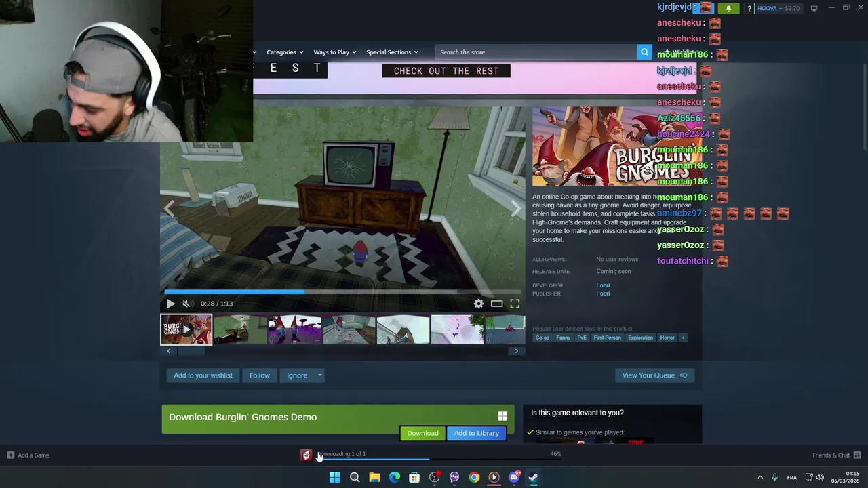Select the Co-op tag
This screenshot has width=868, height=488.
pyautogui.click(x=542, y=338)
